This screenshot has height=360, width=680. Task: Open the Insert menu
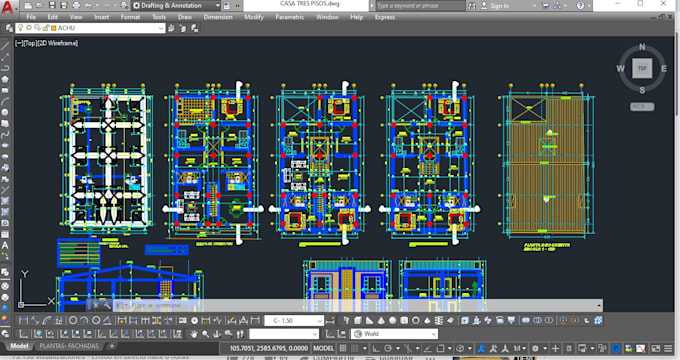101,17
